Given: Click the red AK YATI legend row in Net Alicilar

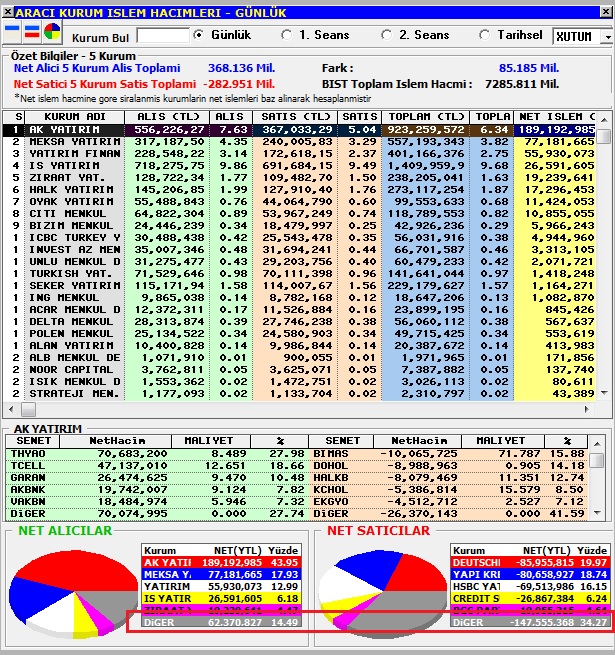Looking at the screenshot, I should pyautogui.click(x=221, y=563).
